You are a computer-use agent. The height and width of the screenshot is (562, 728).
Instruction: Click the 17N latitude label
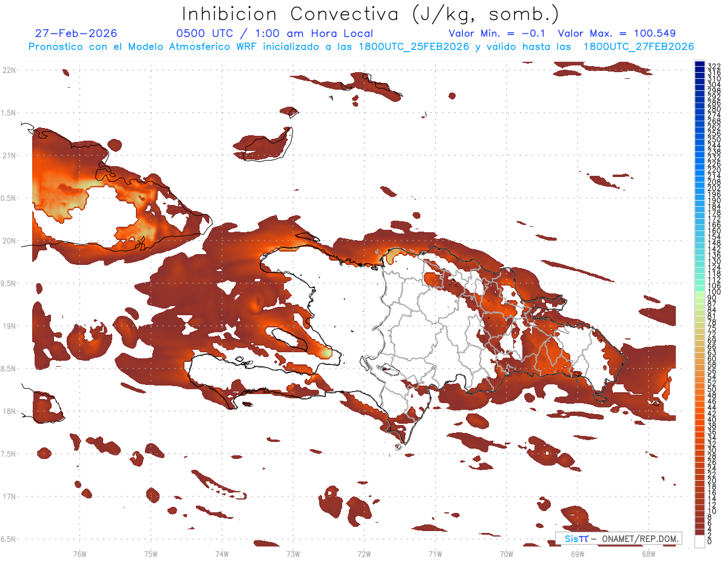click(x=9, y=497)
